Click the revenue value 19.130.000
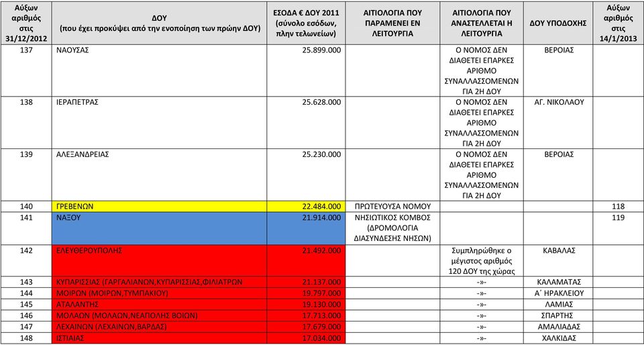Screen dimensions: 644x345 321,304
